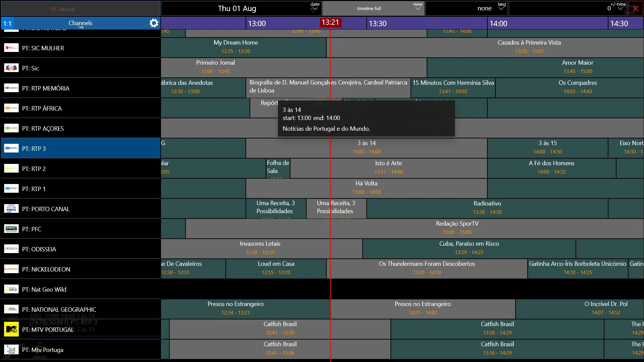Click channel name PT: SIC MULHER
The width and height of the screenshot is (644, 362).
pos(43,48)
